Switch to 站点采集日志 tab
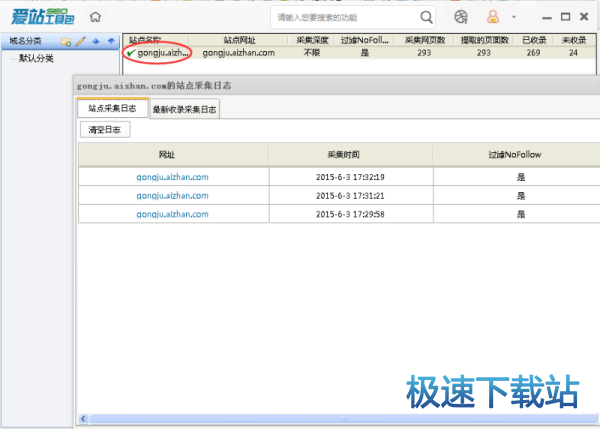 (112, 108)
